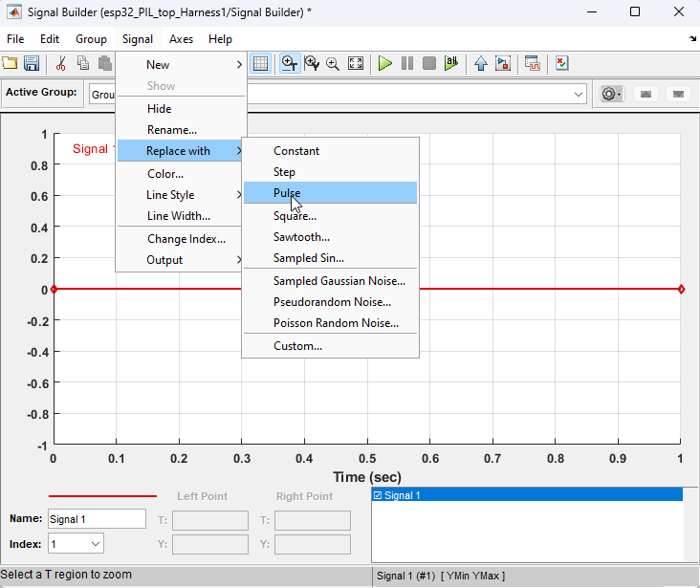Screen dimensions: 700x588
Task: Click the Stop simulation icon
Action: click(429, 64)
